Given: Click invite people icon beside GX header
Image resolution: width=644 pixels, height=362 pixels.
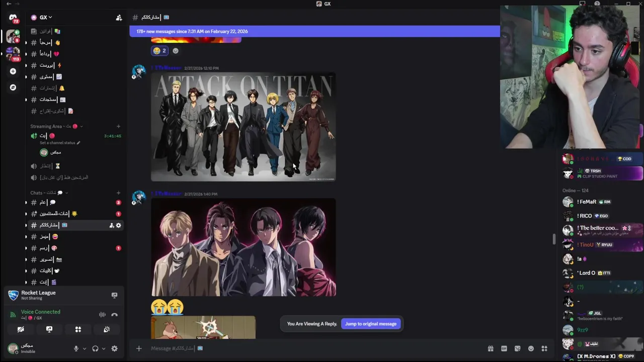Looking at the screenshot, I should point(119,18).
